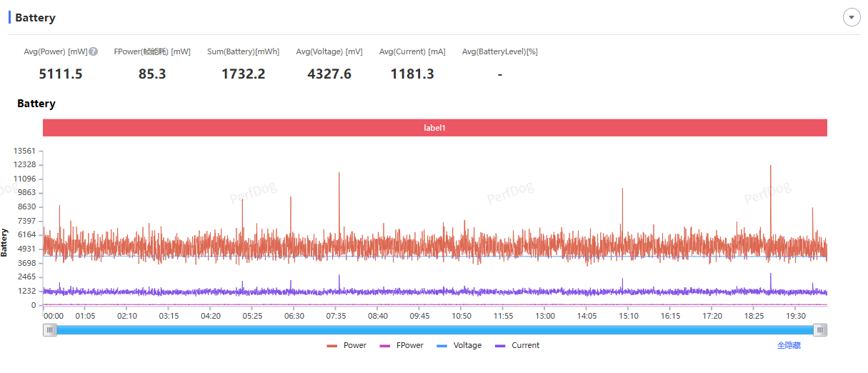Click the Battery section header title
Screen dimensions: 868x373
click(35, 18)
